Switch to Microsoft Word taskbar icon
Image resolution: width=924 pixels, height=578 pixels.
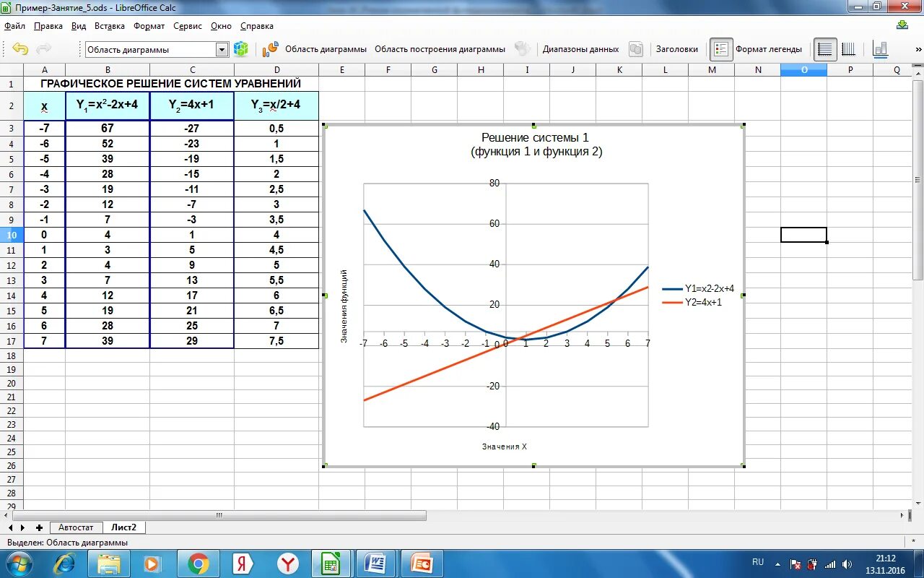pos(377,563)
